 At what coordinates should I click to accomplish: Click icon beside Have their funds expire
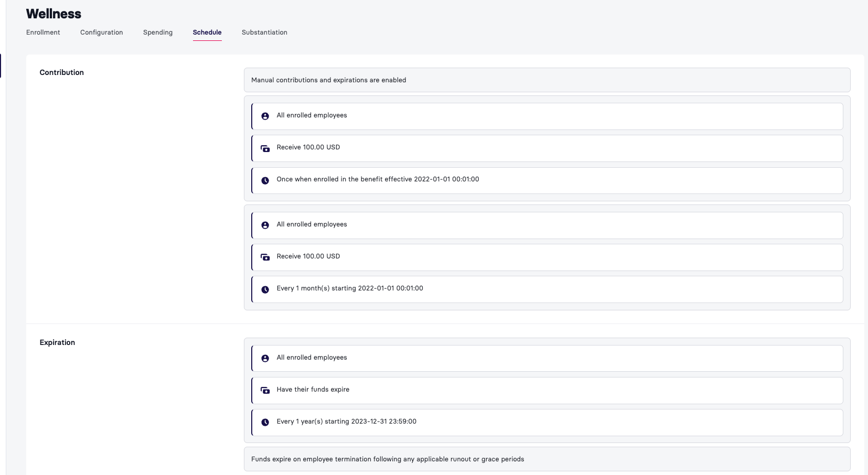pyautogui.click(x=265, y=391)
